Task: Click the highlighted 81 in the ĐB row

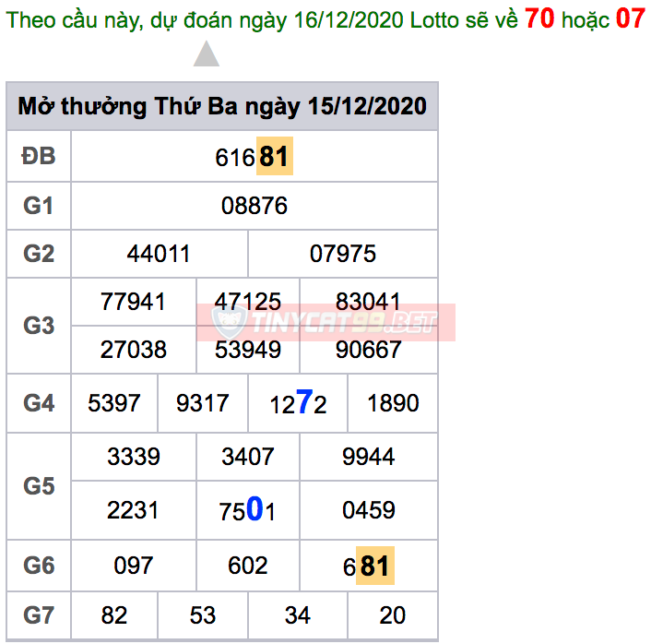Action: coord(274,157)
